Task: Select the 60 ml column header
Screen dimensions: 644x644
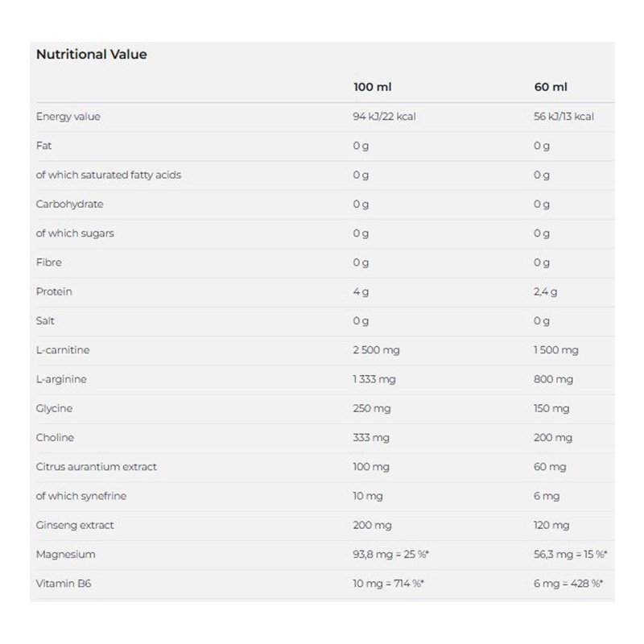Action: [x=551, y=87]
